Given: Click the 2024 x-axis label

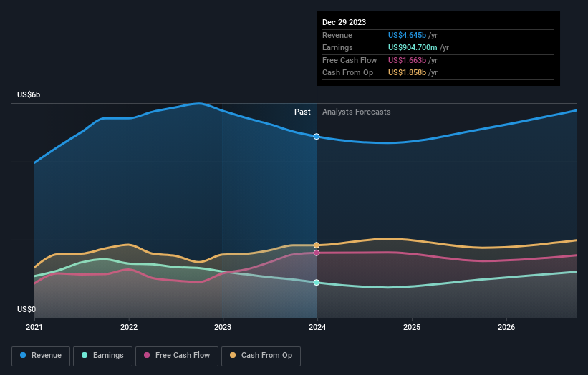Looking at the screenshot, I should click(317, 327).
